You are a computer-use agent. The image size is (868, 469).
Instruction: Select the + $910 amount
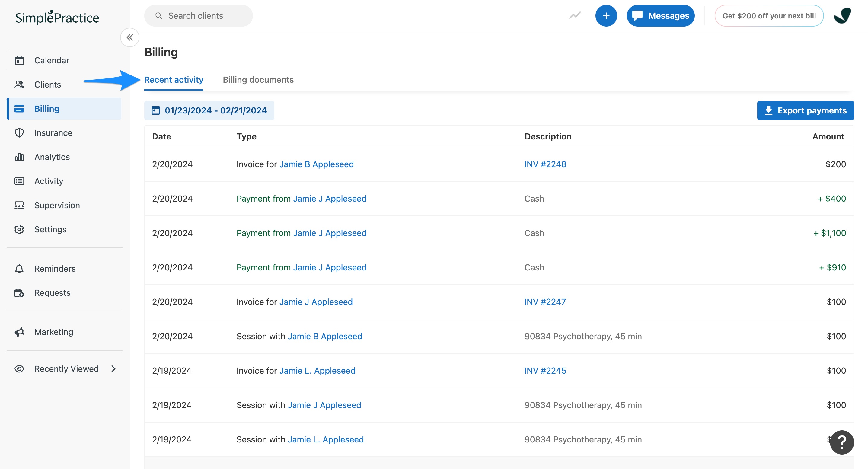(x=832, y=267)
